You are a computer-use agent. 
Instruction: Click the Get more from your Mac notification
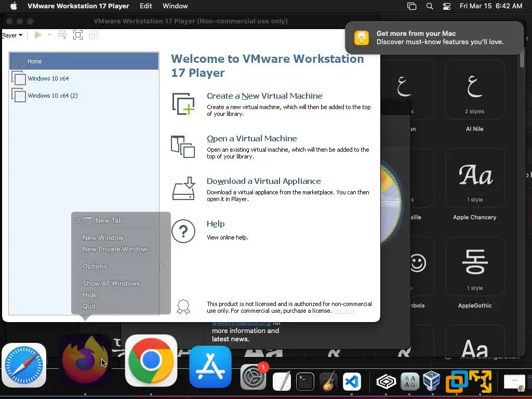point(434,37)
